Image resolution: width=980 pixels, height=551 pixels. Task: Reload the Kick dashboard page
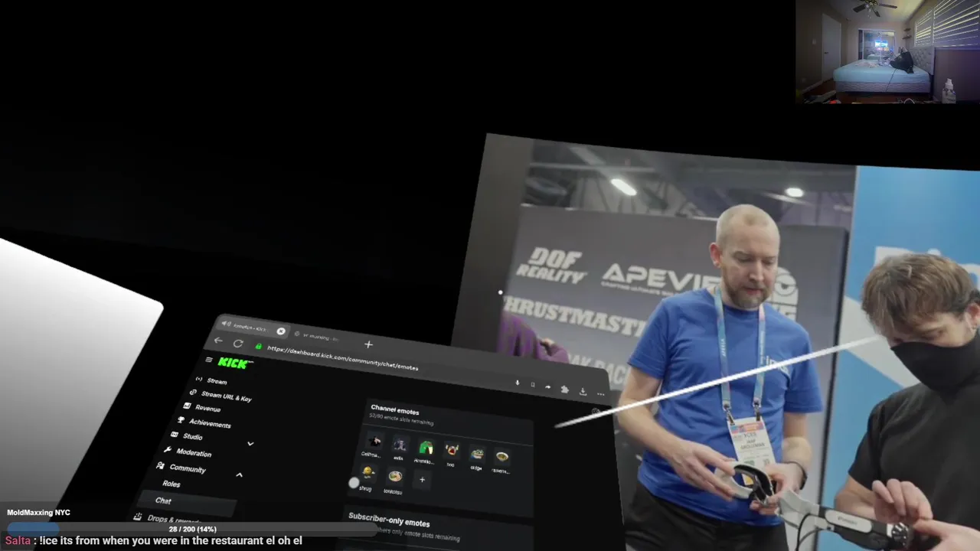point(238,344)
